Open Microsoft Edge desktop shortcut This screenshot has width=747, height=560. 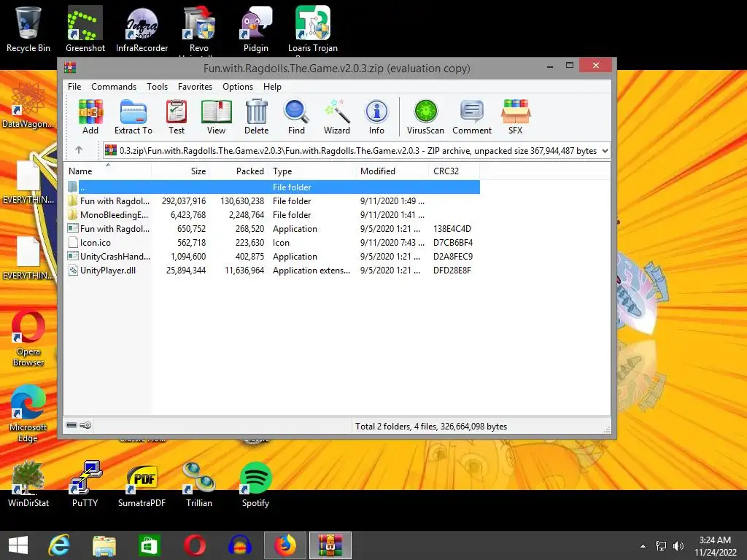click(28, 414)
